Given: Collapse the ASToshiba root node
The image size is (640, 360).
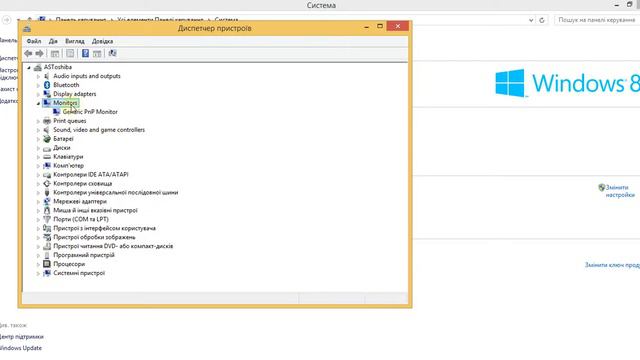Looking at the screenshot, I should point(29,67).
